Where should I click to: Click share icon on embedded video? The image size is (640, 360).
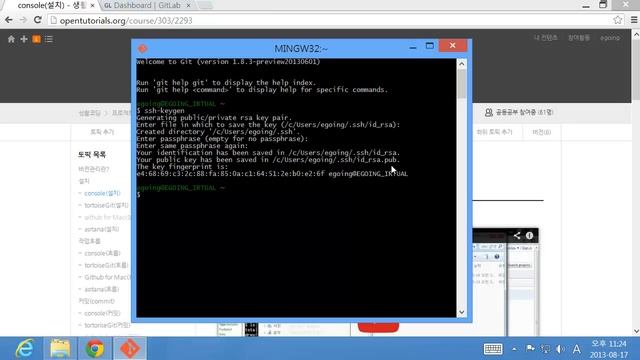point(517,236)
